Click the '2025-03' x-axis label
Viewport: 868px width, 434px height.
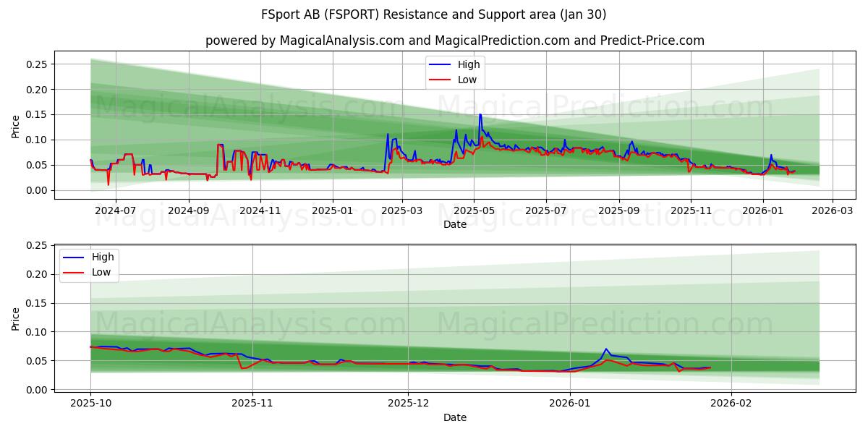pos(402,210)
